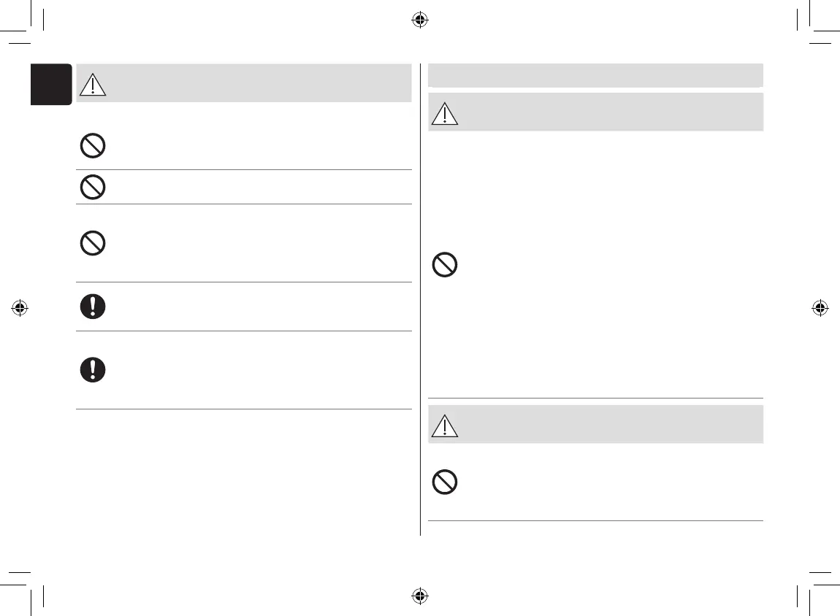Select the lower warning triangle in the right column

tap(444, 426)
